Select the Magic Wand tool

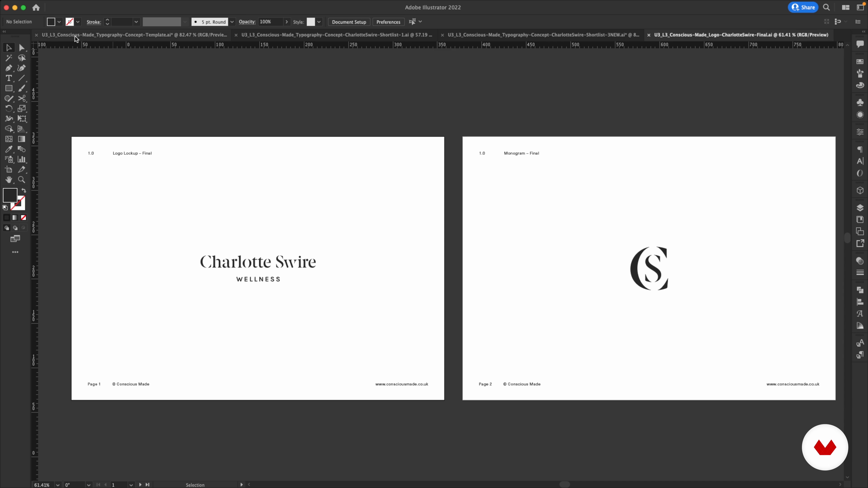tap(9, 58)
